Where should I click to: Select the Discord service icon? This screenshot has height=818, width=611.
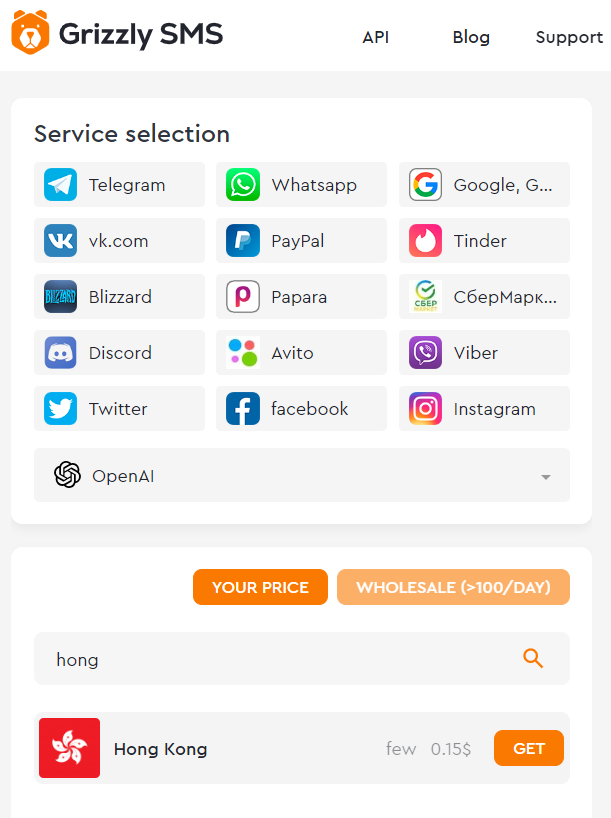coord(61,353)
